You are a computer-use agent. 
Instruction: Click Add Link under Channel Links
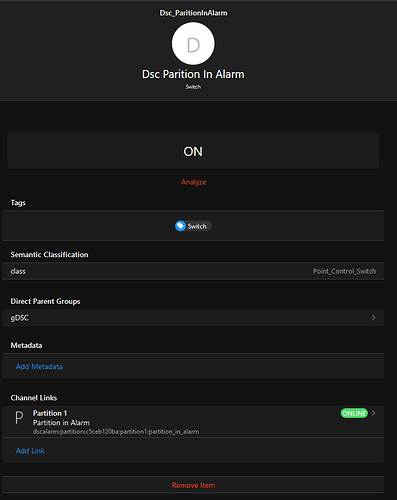point(30,451)
